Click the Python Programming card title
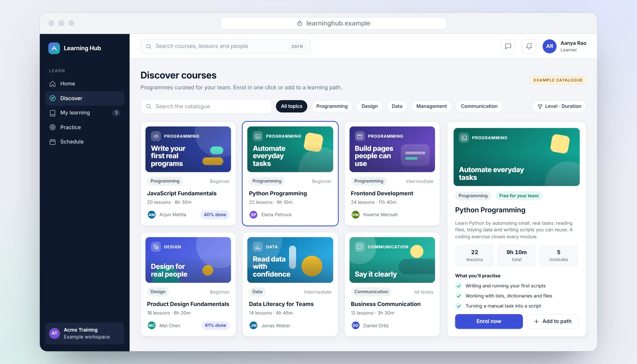The width and height of the screenshot is (637, 364). coord(278,193)
